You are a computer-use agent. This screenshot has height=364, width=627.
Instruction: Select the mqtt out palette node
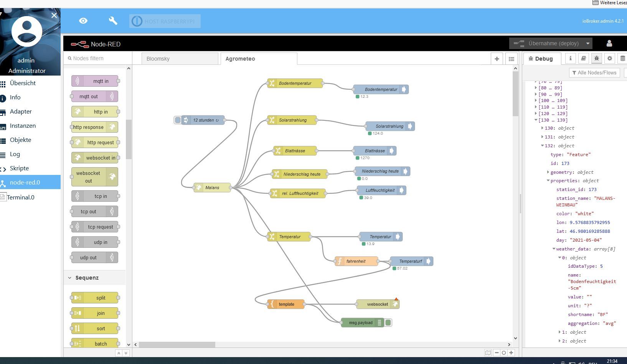coord(95,96)
